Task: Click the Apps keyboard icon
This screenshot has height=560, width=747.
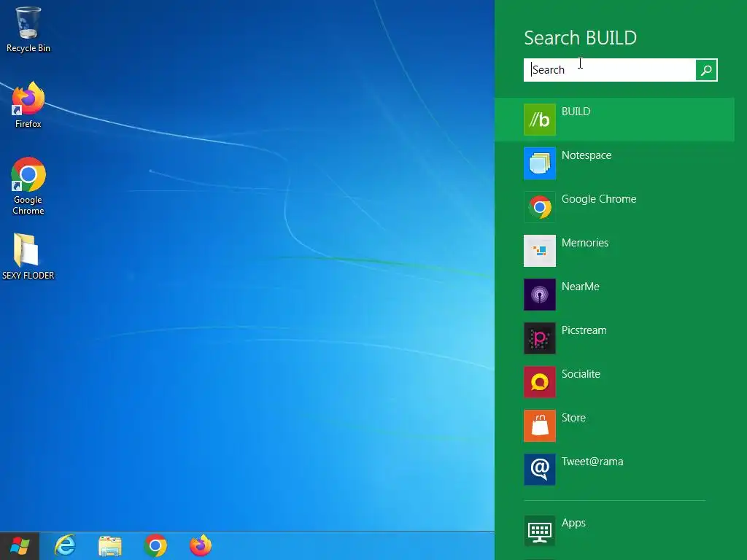Action: [x=540, y=531]
